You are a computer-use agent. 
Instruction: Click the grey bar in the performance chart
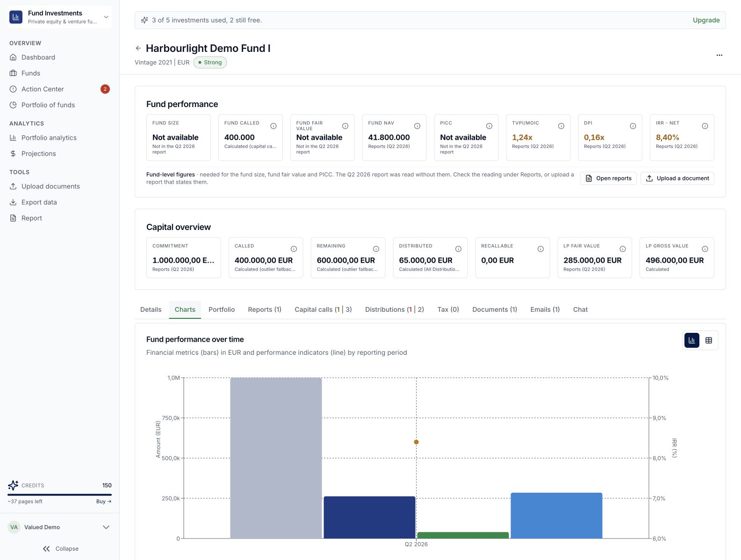(276, 458)
